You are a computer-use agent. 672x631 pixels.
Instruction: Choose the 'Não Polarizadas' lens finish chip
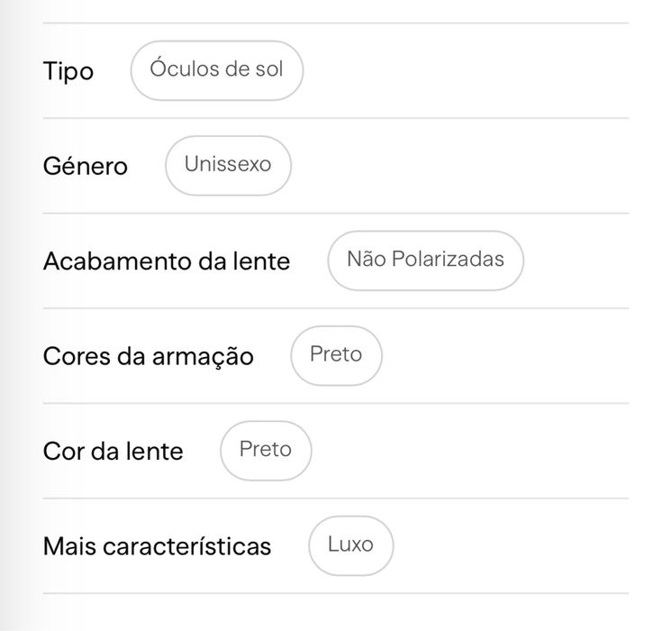(425, 261)
